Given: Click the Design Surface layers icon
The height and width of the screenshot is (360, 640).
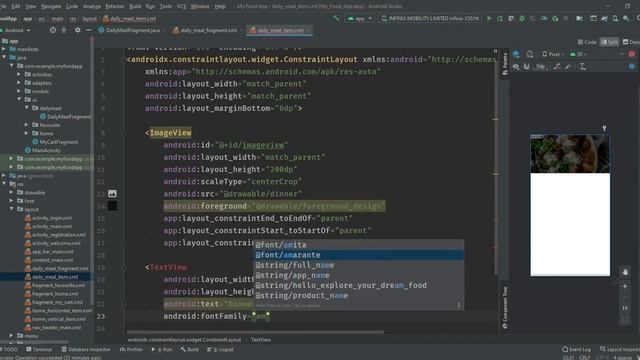Looking at the screenshot, I should (516, 54).
